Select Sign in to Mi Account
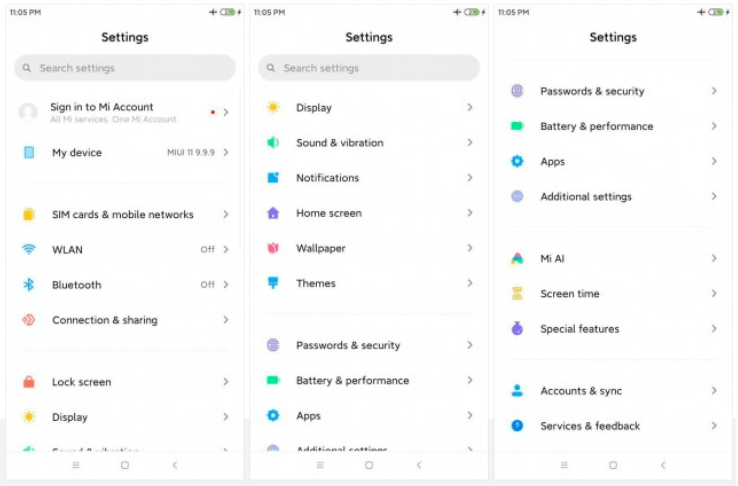The width and height of the screenshot is (738, 486). (x=102, y=112)
